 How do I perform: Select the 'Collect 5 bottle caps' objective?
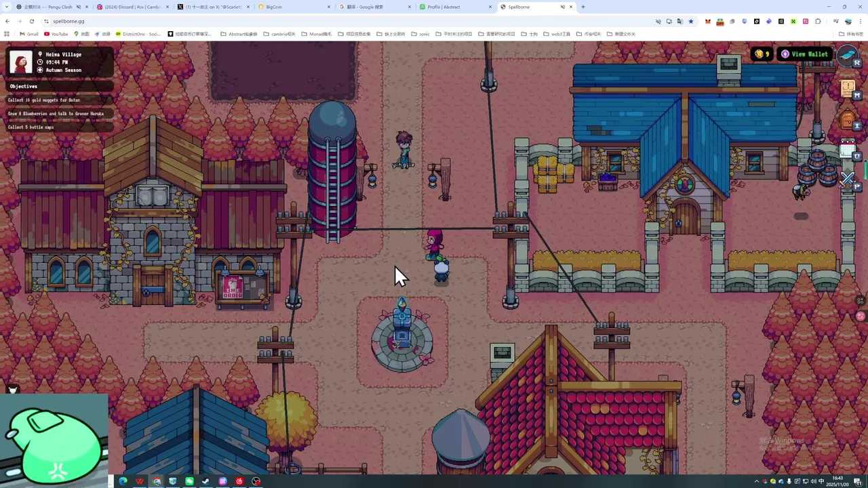[60, 127]
